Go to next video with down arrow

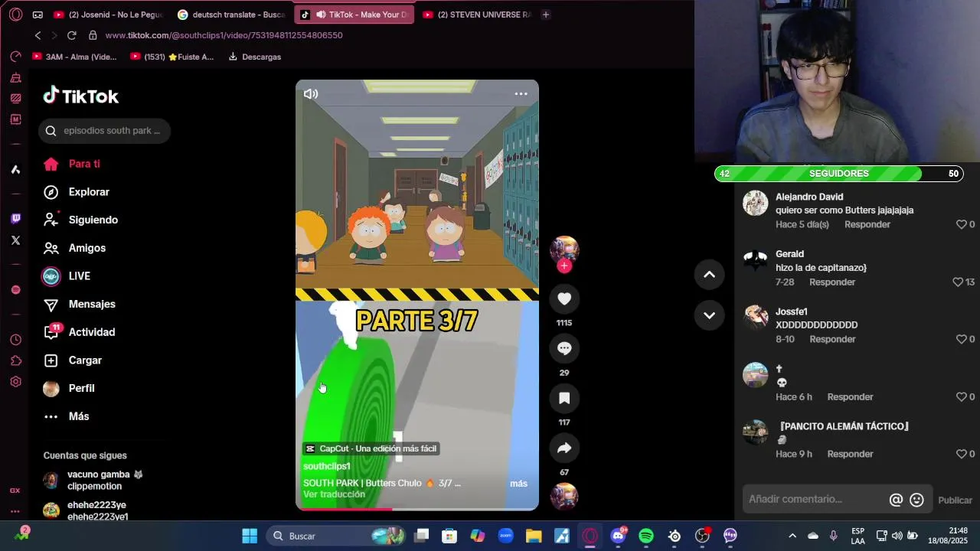click(x=709, y=315)
